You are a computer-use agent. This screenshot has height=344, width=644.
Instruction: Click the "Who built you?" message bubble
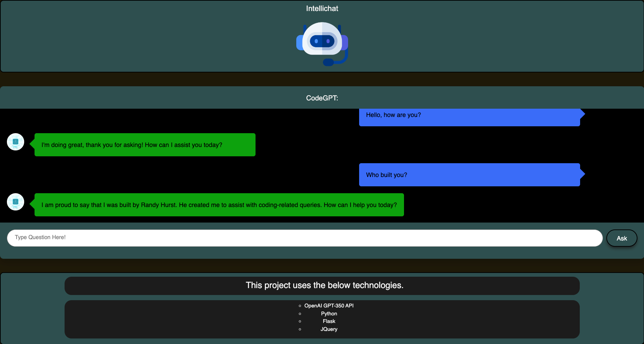pyautogui.click(x=470, y=175)
